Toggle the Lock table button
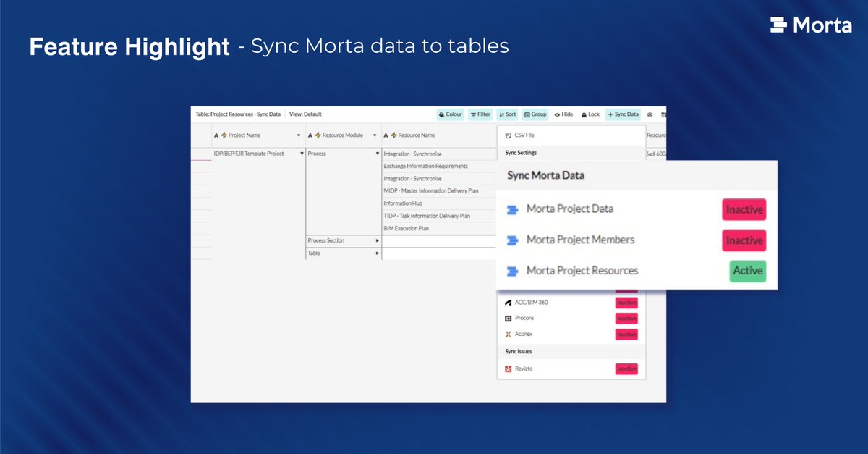This screenshot has width=868, height=454. 590,114
